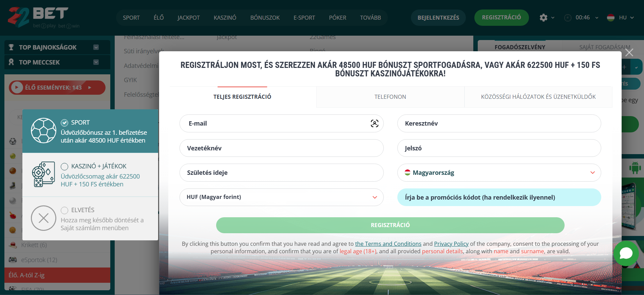Click the clock icon beside 00:46
This screenshot has height=295, width=644.
pyautogui.click(x=568, y=18)
